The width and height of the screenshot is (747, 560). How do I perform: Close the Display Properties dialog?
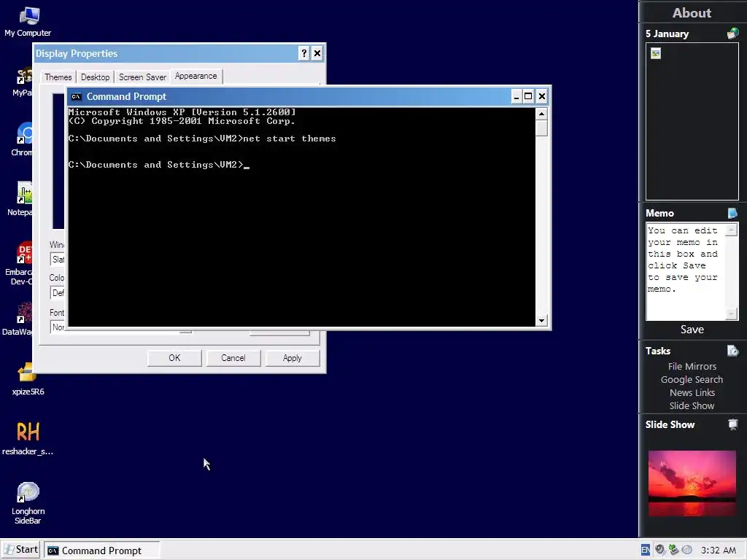317,53
